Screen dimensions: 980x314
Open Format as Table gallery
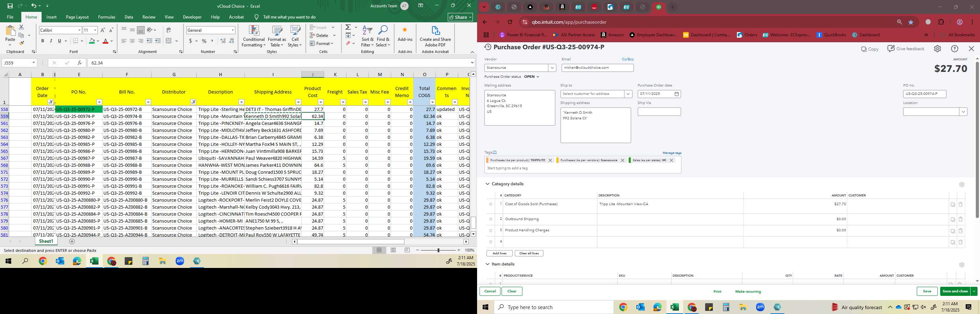[x=277, y=36]
